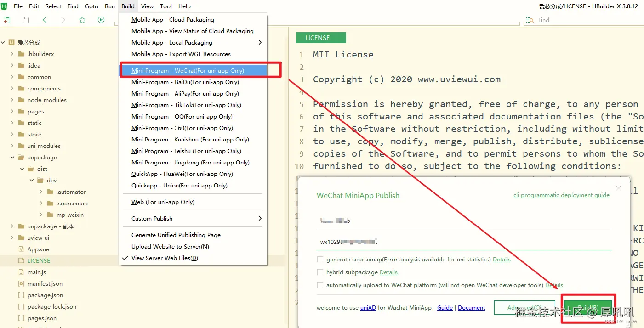Image resolution: width=644 pixels, height=328 pixels.
Task: Open cli programmatic deployment guide link
Action: click(x=561, y=195)
